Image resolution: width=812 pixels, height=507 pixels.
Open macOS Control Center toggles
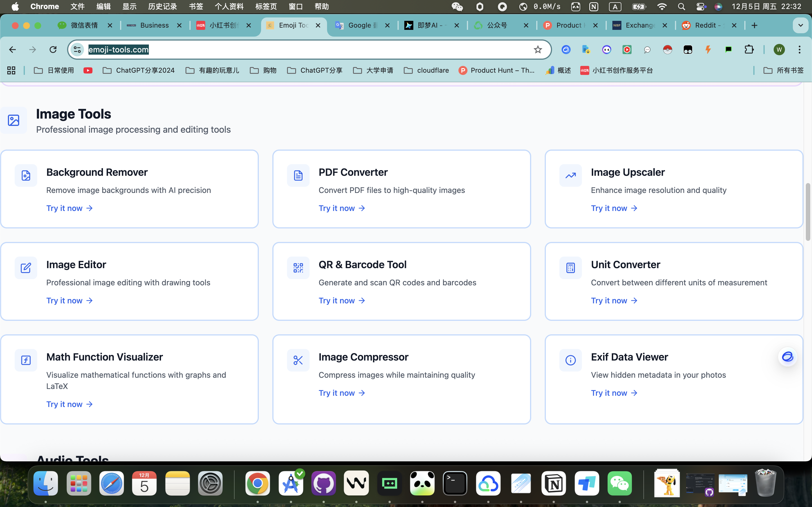[x=701, y=6]
